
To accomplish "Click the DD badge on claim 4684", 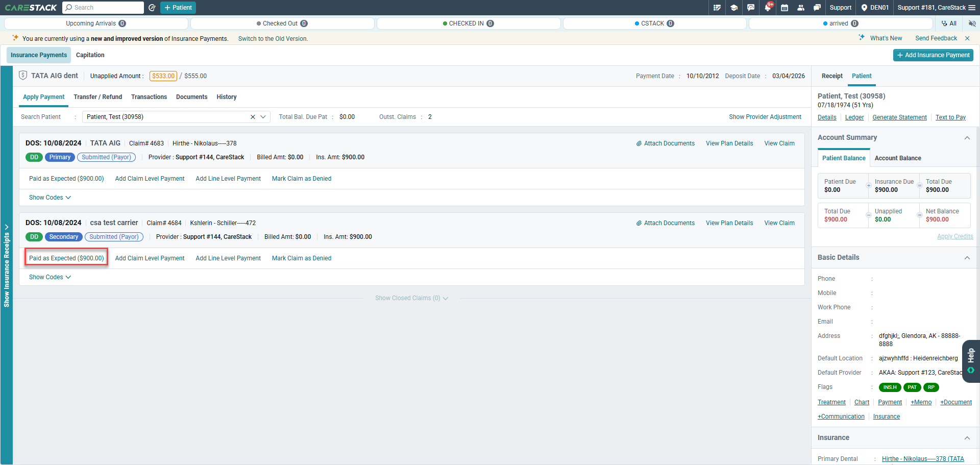I will coord(34,237).
